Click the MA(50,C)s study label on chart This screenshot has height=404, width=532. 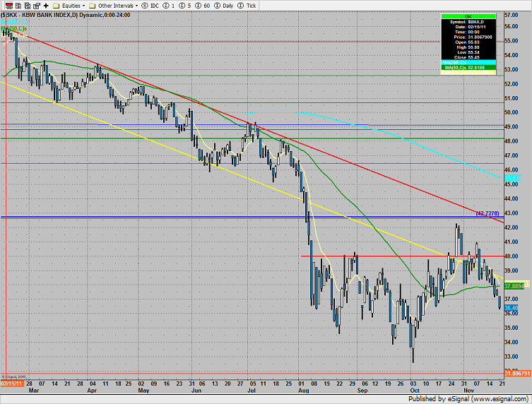13,28
